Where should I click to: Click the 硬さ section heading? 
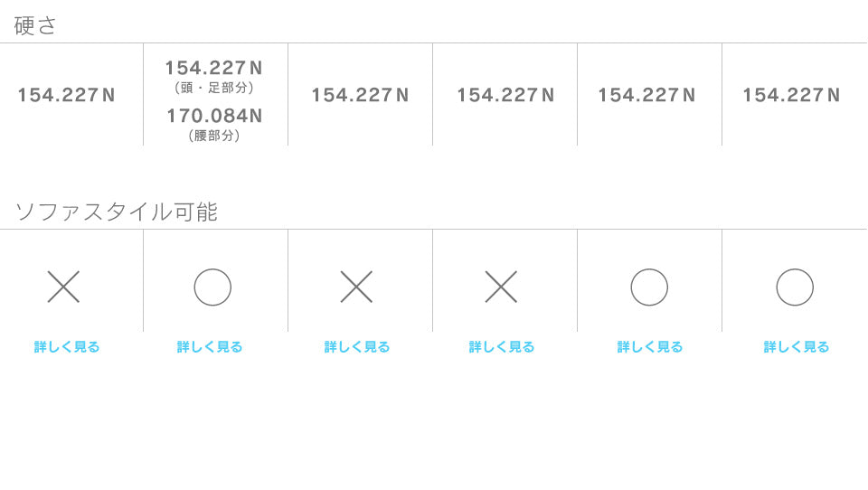36,25
